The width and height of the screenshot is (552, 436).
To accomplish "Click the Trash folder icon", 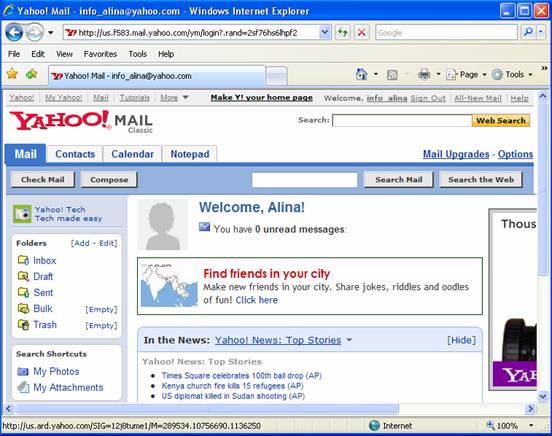I will click(23, 324).
